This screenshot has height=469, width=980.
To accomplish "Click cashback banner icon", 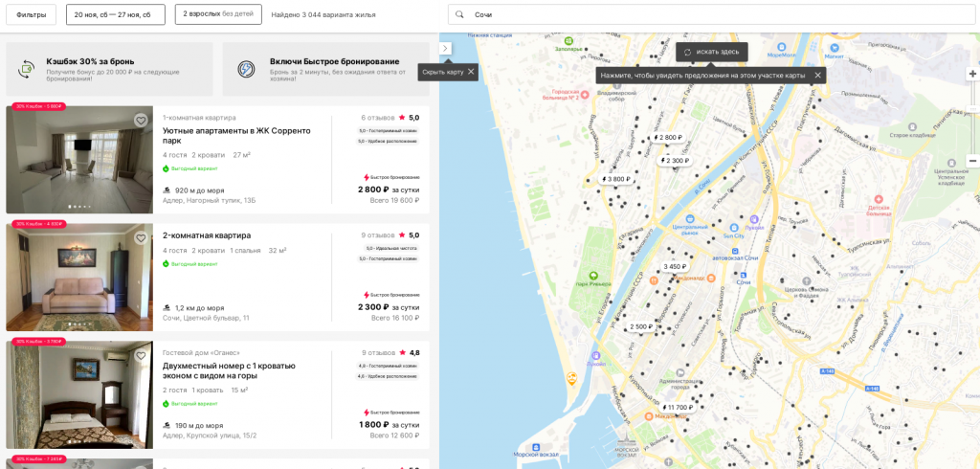I will click(x=26, y=69).
